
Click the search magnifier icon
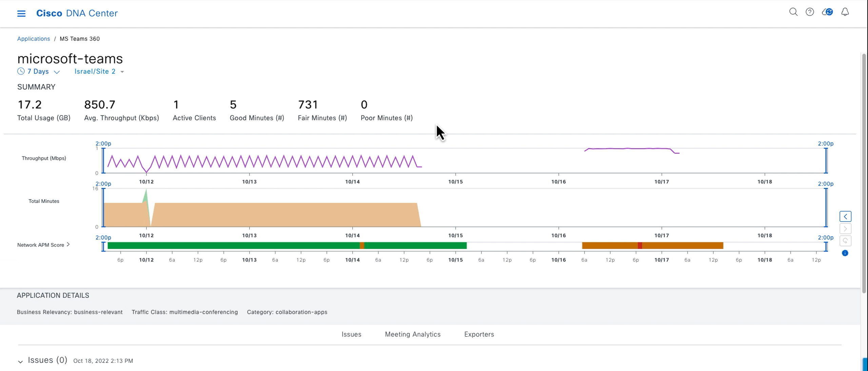tap(793, 12)
